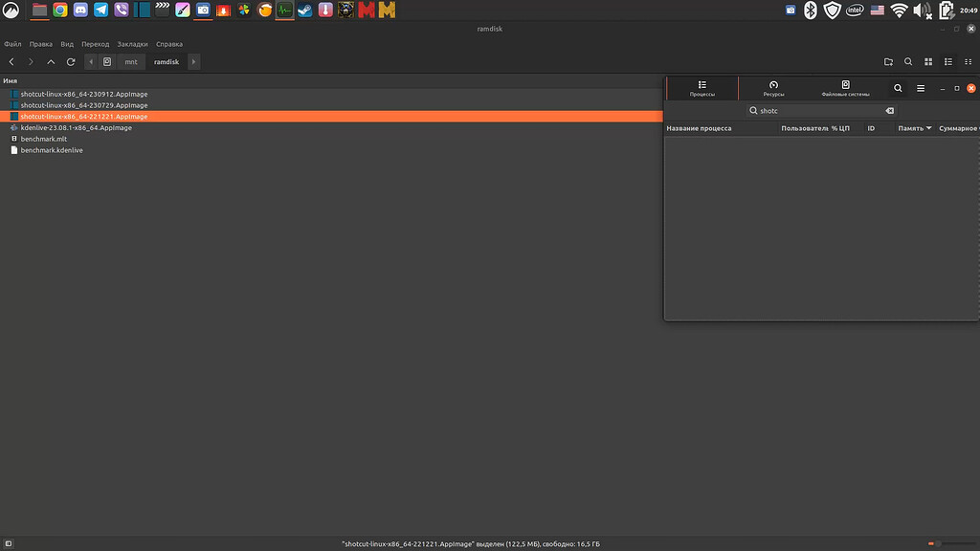
Task: Open file search in the Nemo toolbar
Action: (908, 61)
